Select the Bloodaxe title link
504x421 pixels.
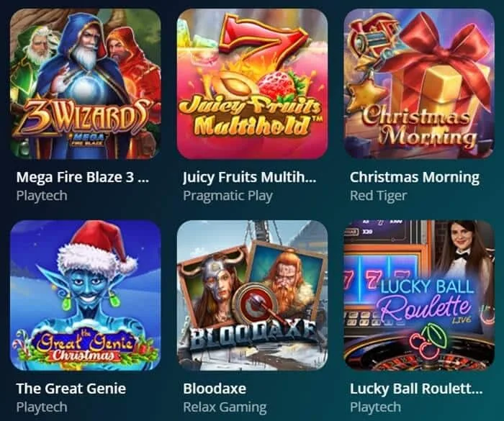pos(215,389)
